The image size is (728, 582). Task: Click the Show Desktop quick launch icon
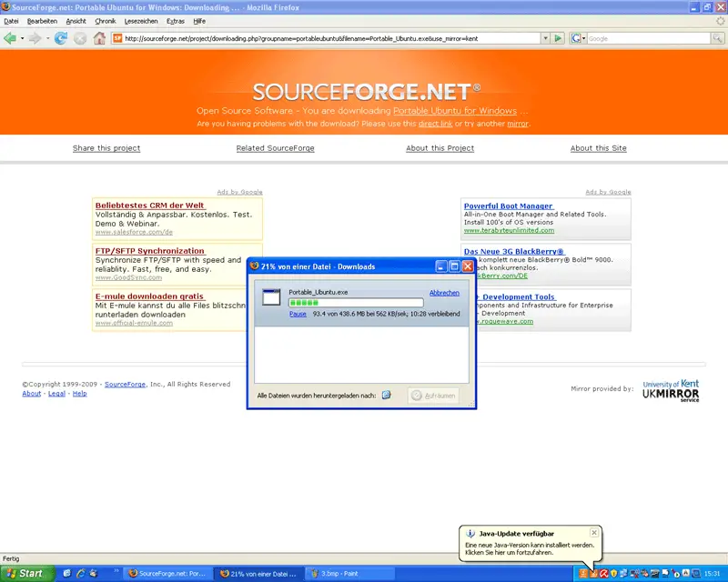(67, 573)
